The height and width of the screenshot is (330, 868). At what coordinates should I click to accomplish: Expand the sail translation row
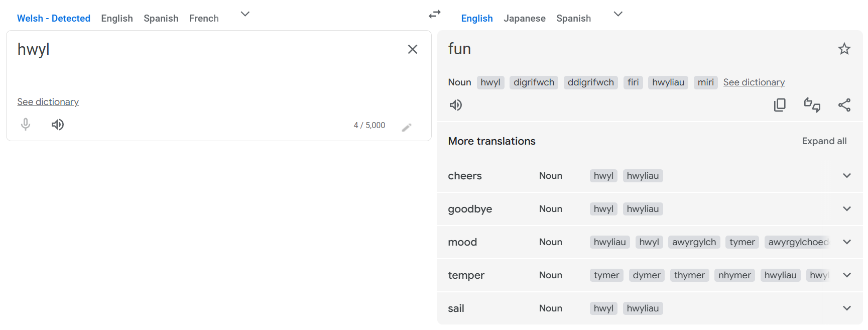[x=846, y=308]
